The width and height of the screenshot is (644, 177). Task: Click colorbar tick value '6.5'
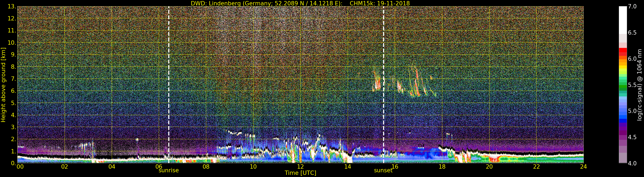[x=632, y=33]
